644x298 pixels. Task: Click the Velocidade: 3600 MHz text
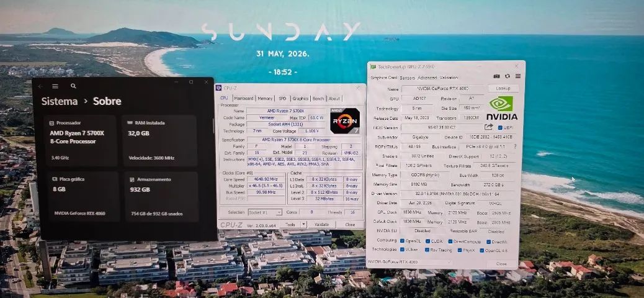[x=151, y=158]
